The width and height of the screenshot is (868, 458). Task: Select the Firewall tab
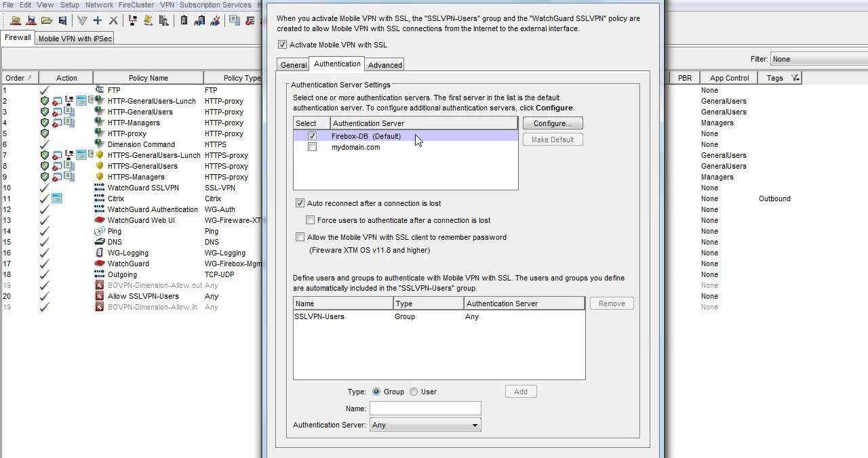coord(18,38)
